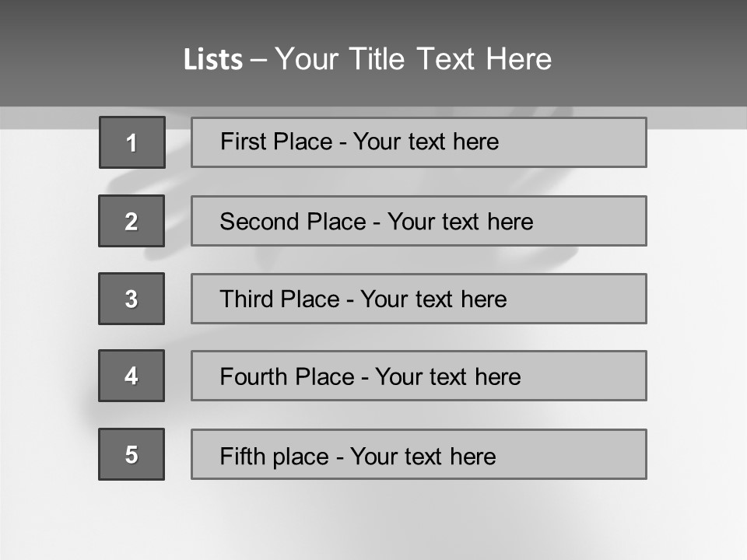747x560 pixels.
Task: Click the "First Place" text in the list
Action: pyautogui.click(x=276, y=142)
